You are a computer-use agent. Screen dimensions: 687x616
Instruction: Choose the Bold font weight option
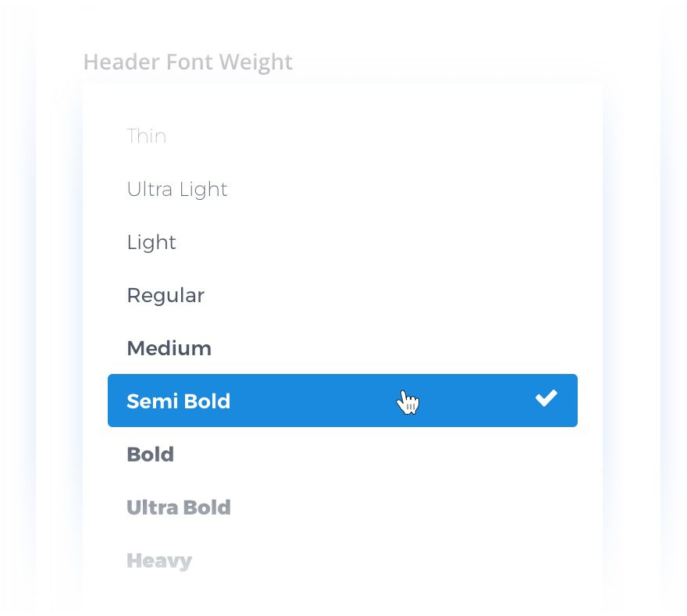tap(150, 454)
